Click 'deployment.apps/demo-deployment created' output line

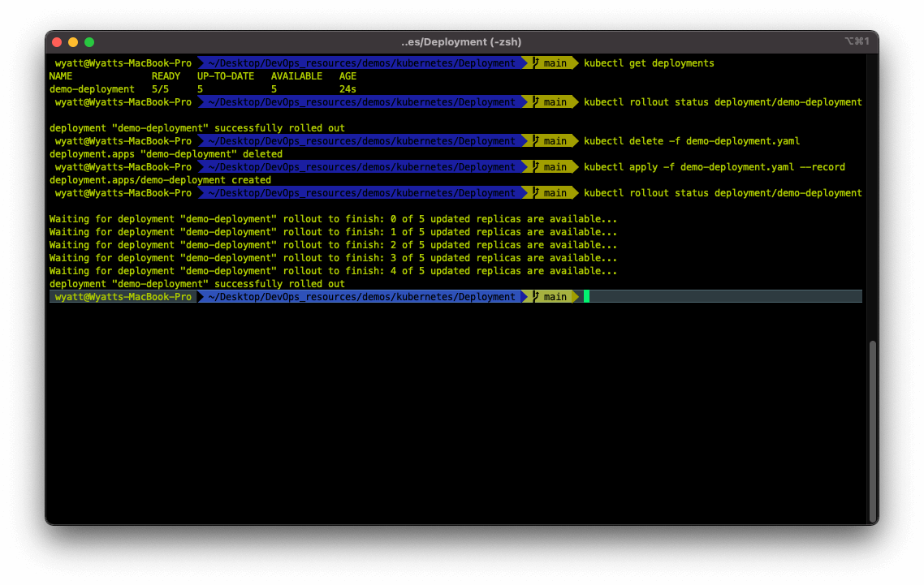[160, 180]
